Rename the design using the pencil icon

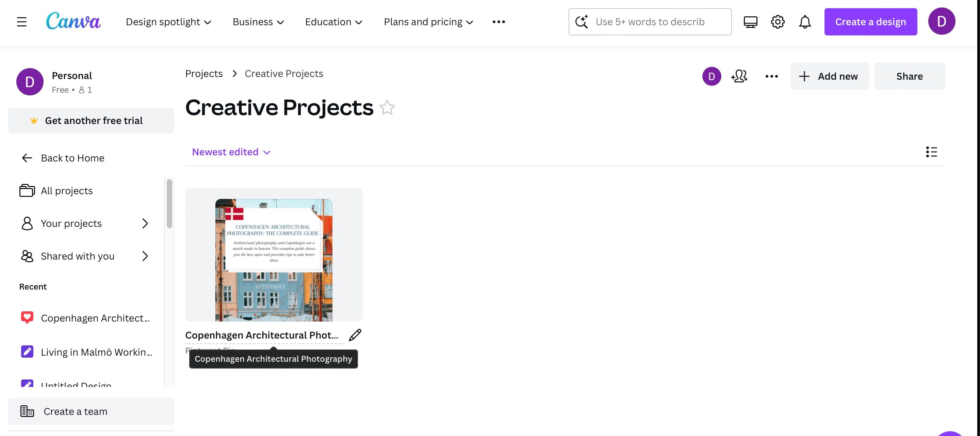click(x=354, y=335)
